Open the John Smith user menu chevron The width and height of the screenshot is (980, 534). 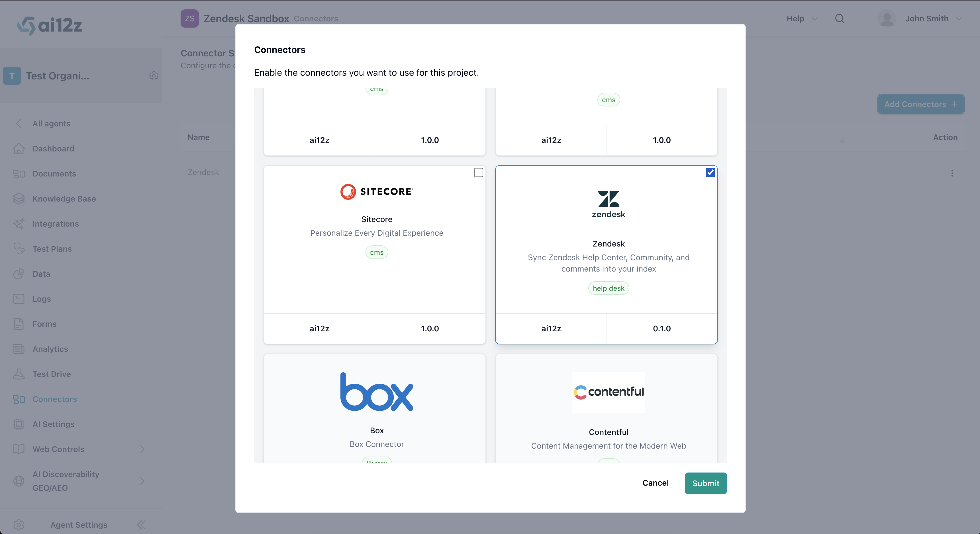click(x=959, y=19)
